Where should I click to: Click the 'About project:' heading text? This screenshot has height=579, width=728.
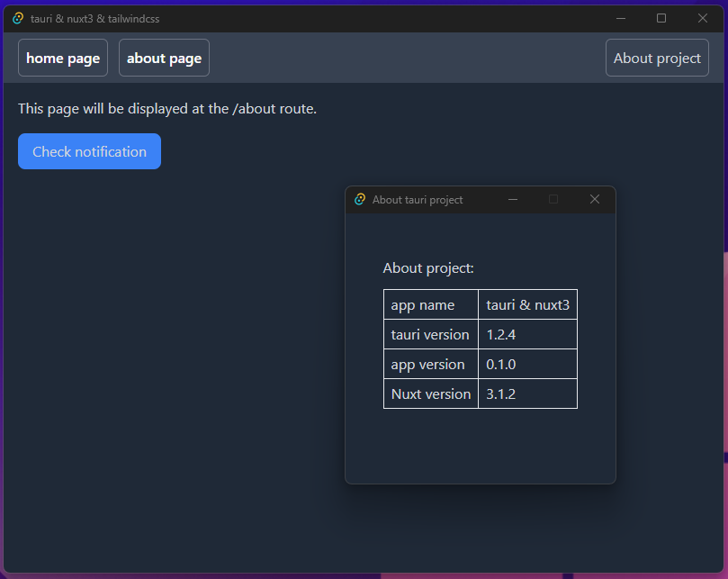point(428,268)
